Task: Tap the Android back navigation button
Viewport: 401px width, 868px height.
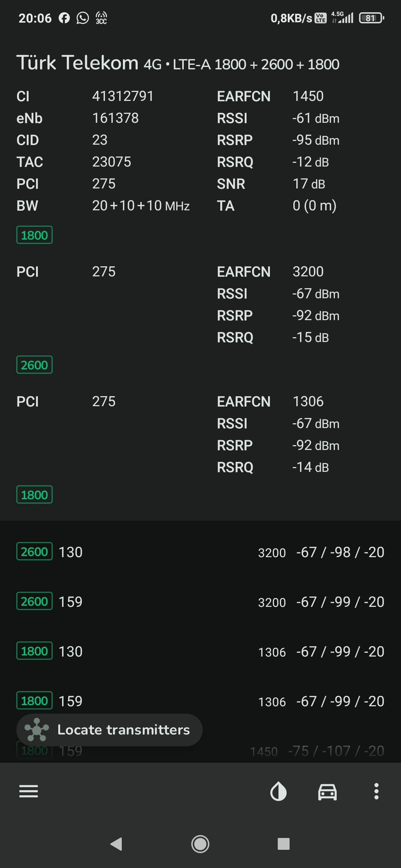Action: point(116,844)
